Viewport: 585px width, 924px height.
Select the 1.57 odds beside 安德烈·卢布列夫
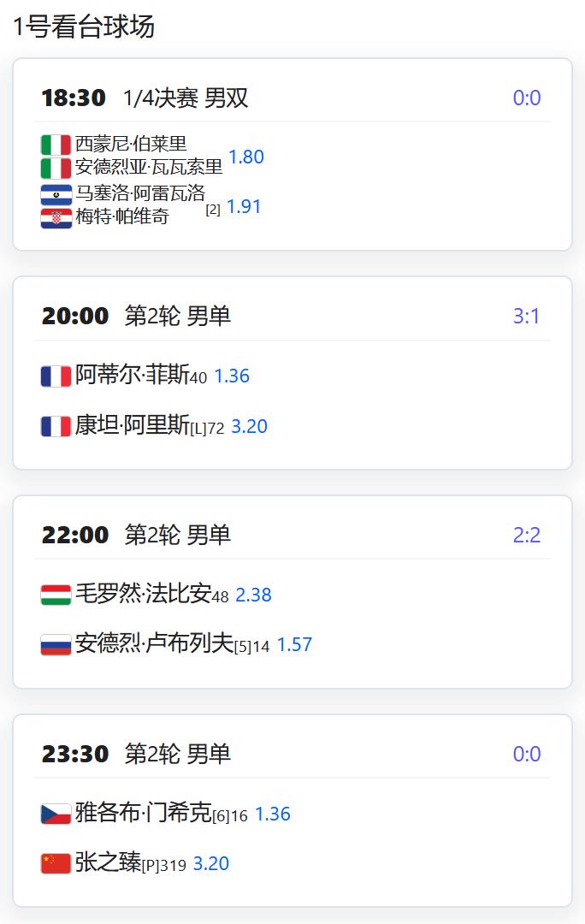click(x=295, y=644)
